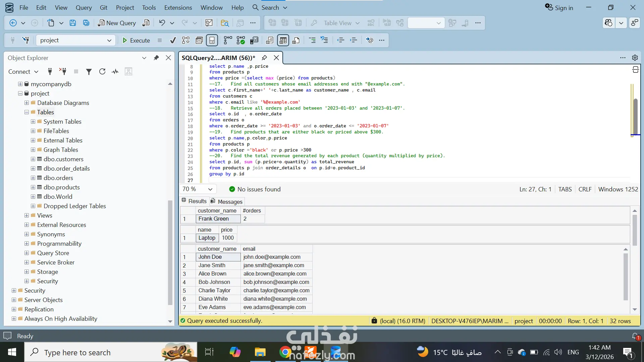Expand the dbo.customers table node
Viewport: 644px width, 362px height.
click(33, 159)
